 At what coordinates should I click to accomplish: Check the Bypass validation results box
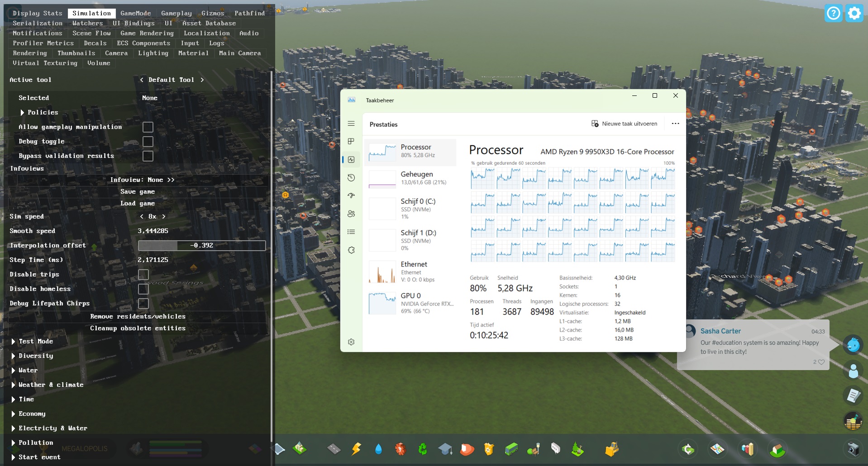coord(148,156)
